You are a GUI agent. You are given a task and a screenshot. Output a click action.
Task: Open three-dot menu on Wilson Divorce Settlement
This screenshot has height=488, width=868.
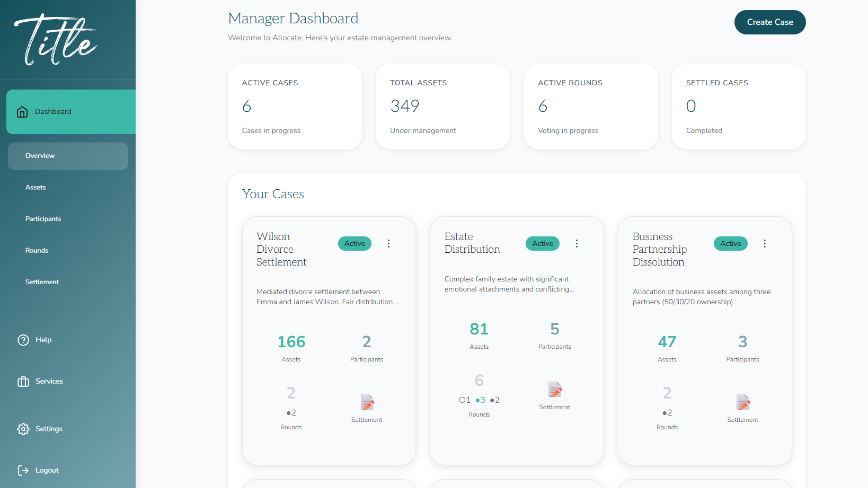(389, 243)
